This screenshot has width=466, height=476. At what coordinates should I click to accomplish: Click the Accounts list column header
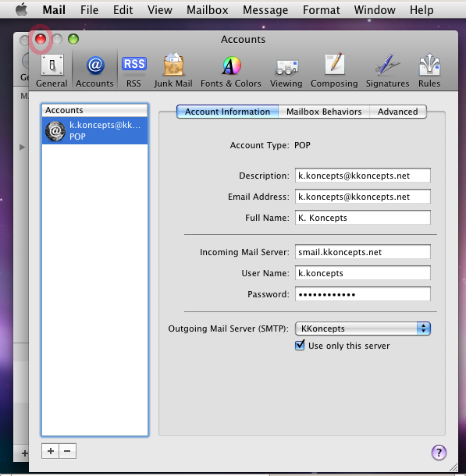(94, 110)
